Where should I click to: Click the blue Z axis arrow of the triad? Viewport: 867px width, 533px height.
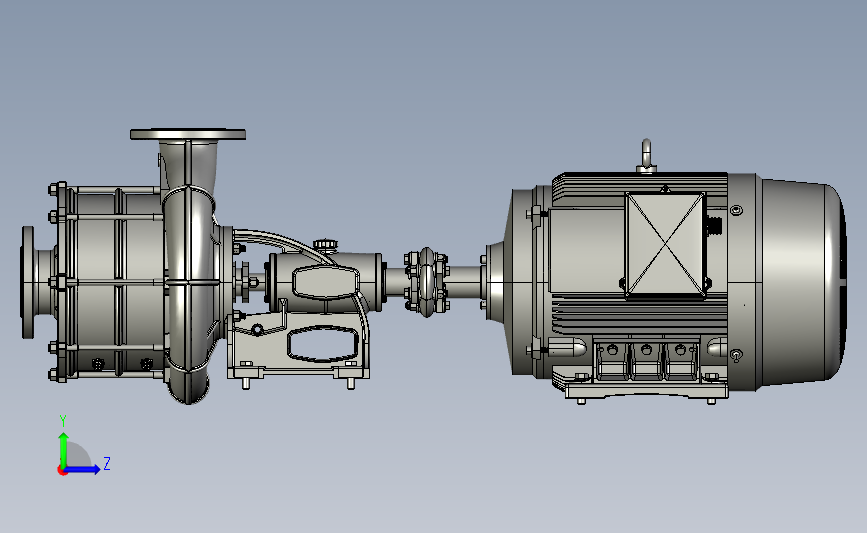click(x=83, y=469)
